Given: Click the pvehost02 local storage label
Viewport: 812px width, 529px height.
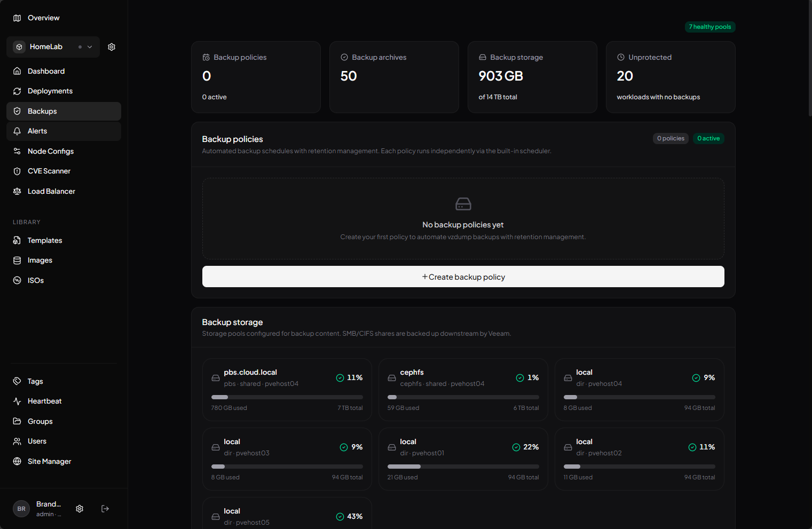Looking at the screenshot, I should pos(584,442).
